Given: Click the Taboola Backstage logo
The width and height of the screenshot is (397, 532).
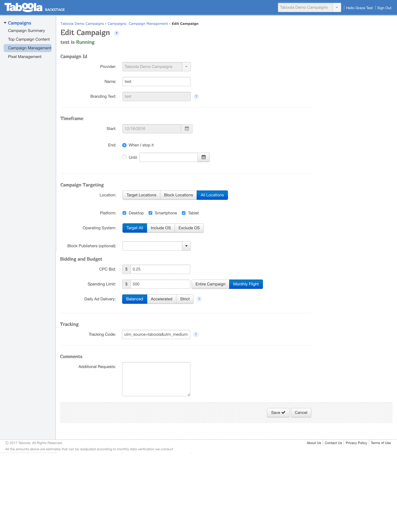Looking at the screenshot, I should coord(23,7).
